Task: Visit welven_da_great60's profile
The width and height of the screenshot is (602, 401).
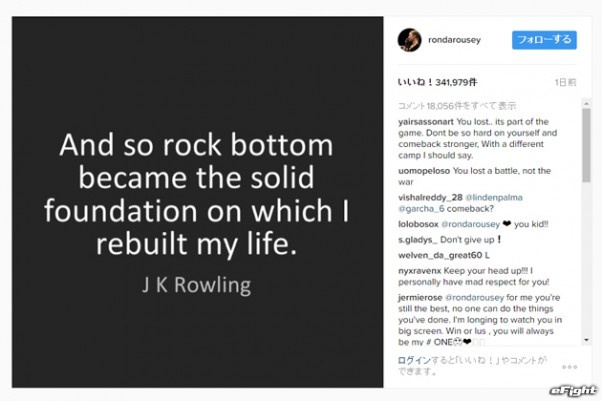Action: [x=441, y=255]
